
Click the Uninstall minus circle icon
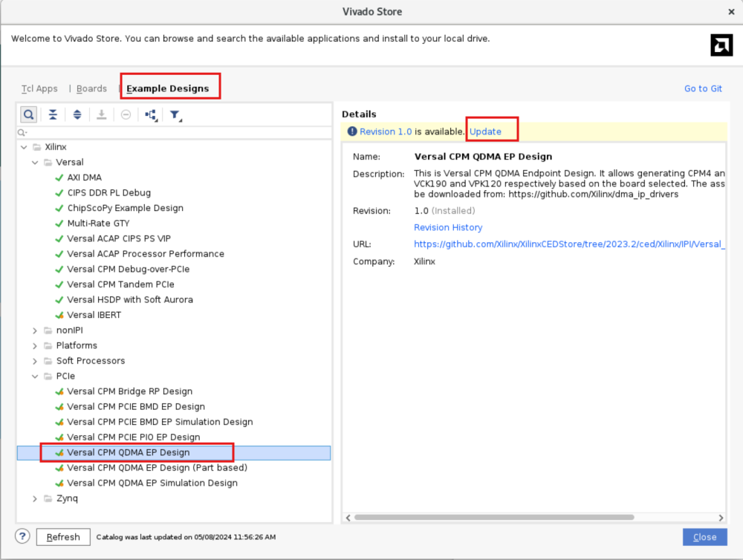[126, 114]
